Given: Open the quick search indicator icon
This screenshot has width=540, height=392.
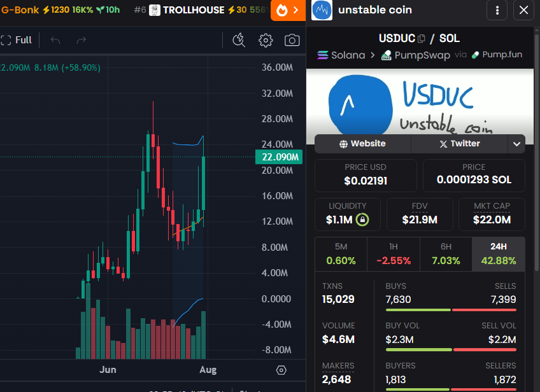Looking at the screenshot, I should [239, 40].
